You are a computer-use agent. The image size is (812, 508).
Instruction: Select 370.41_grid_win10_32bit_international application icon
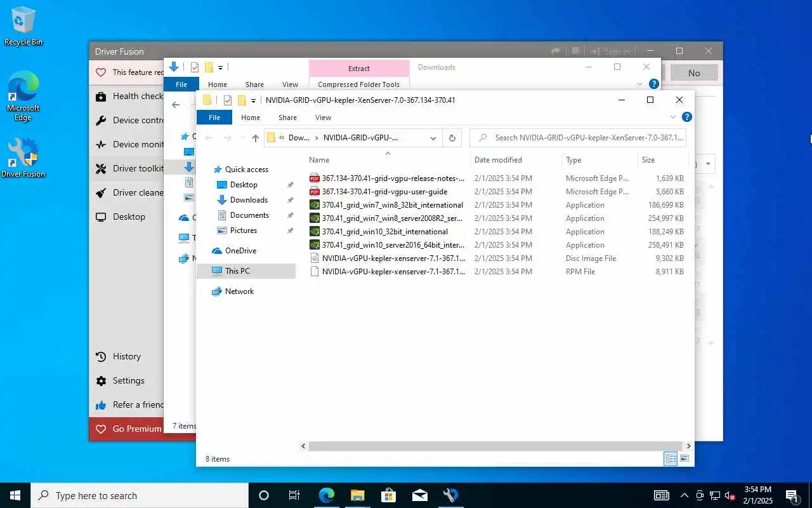coord(314,232)
